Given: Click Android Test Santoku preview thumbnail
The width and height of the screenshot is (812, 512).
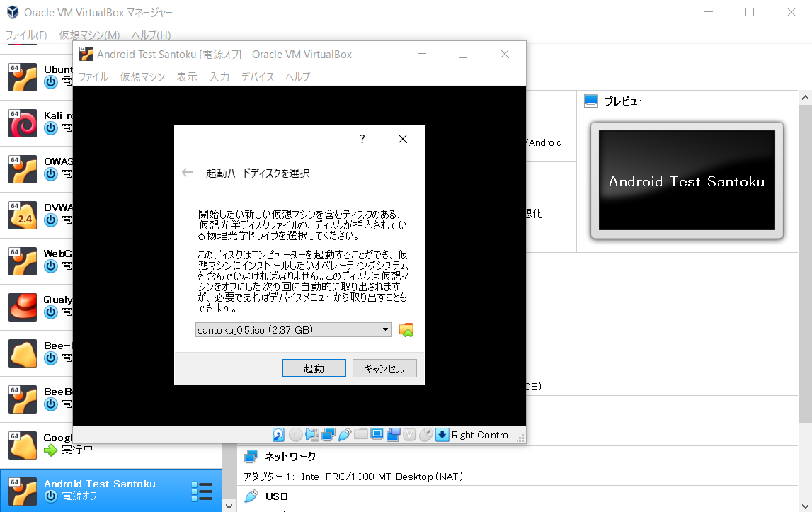Looking at the screenshot, I should tap(687, 181).
